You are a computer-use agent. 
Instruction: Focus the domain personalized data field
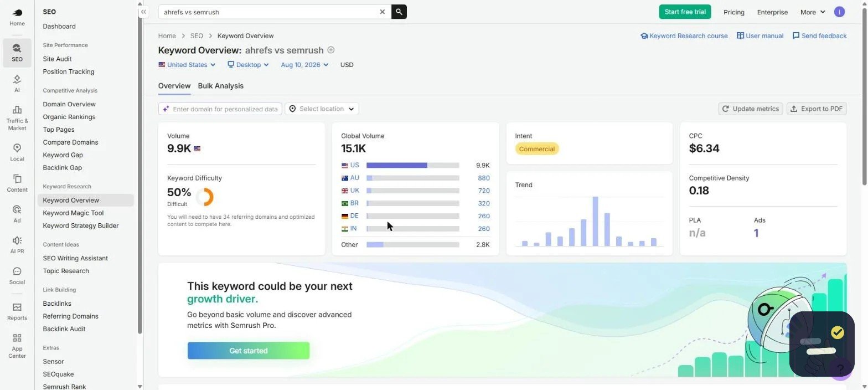click(x=220, y=109)
